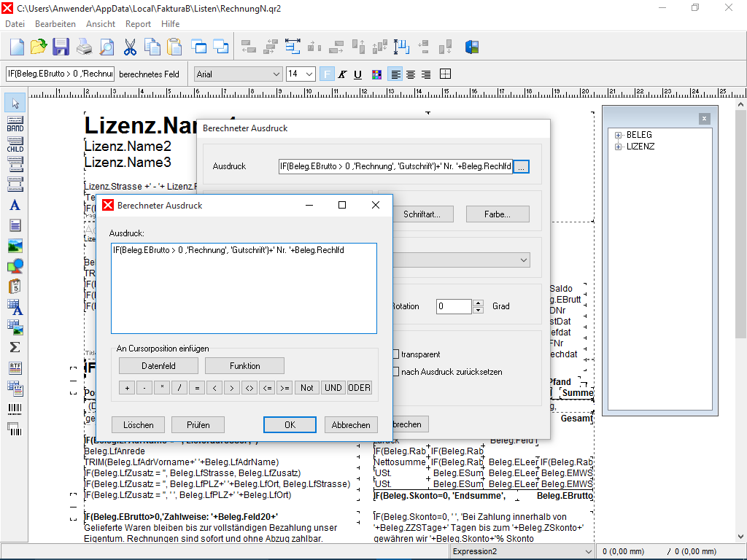Open the Report menu
The width and height of the screenshot is (747, 560).
click(138, 24)
